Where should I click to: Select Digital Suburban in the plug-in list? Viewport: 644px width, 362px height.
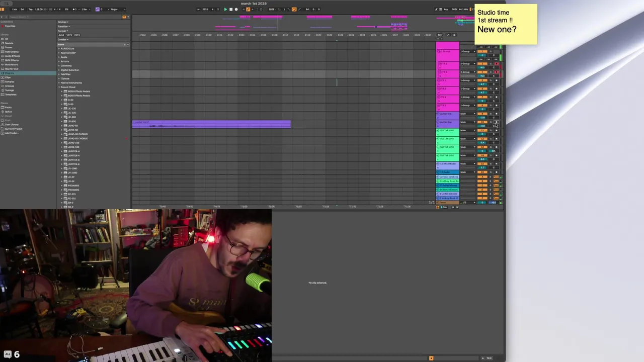70,70
